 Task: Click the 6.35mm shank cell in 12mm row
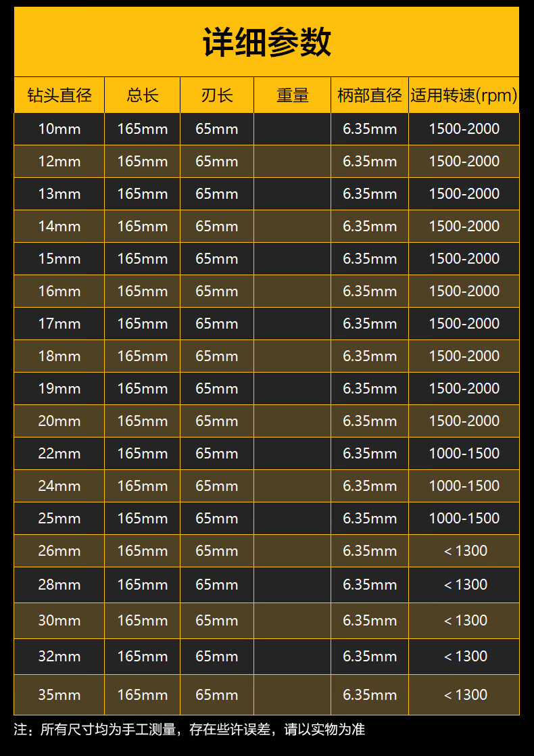pos(370,162)
